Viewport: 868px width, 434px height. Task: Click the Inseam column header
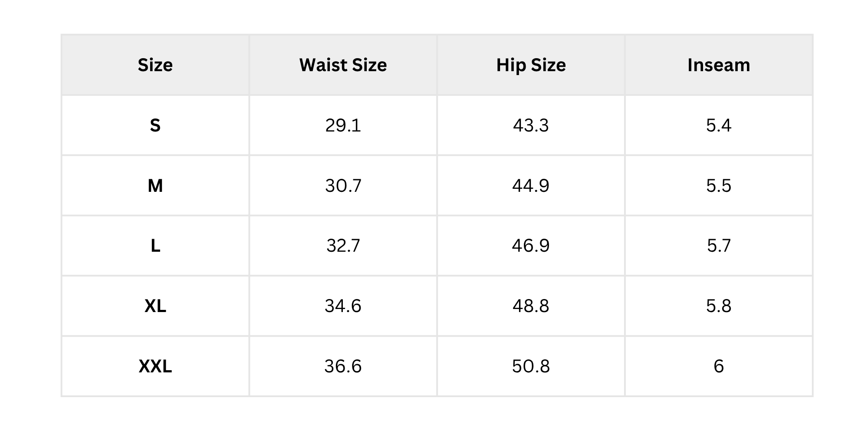coord(719,65)
